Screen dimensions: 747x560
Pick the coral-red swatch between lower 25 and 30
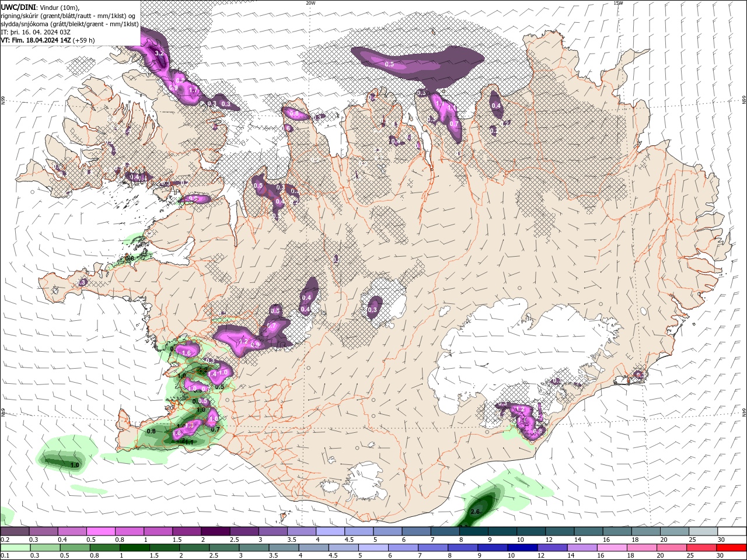[701, 548]
